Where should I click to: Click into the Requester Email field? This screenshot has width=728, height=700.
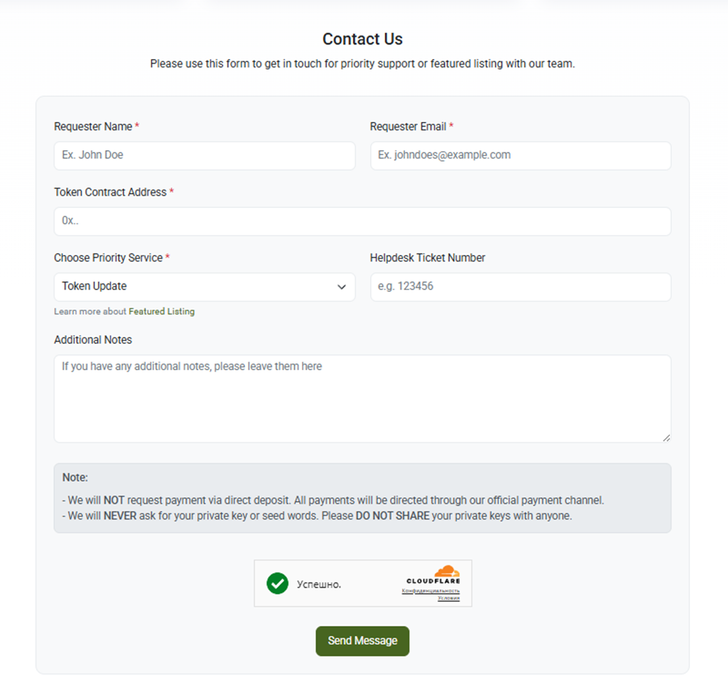520,156
